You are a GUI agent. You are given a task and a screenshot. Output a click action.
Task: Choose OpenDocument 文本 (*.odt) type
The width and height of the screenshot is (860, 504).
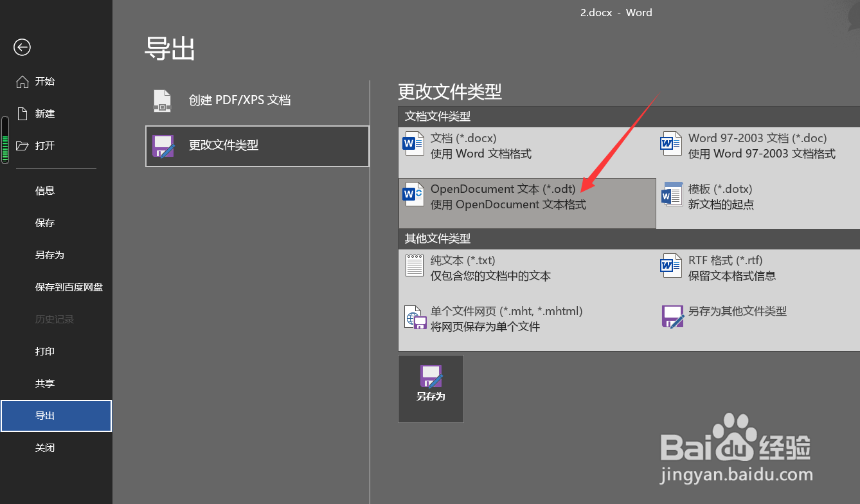coord(527,203)
